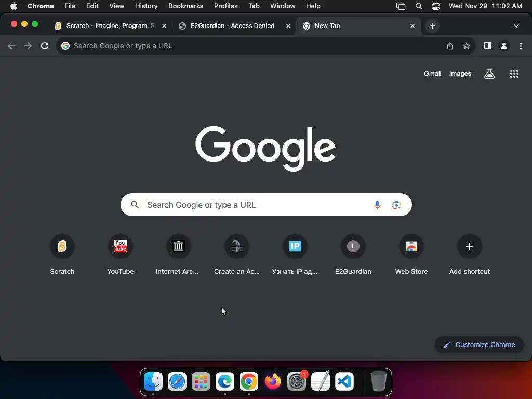Open the History menu
Screen dimensions: 532x399
pos(146,6)
